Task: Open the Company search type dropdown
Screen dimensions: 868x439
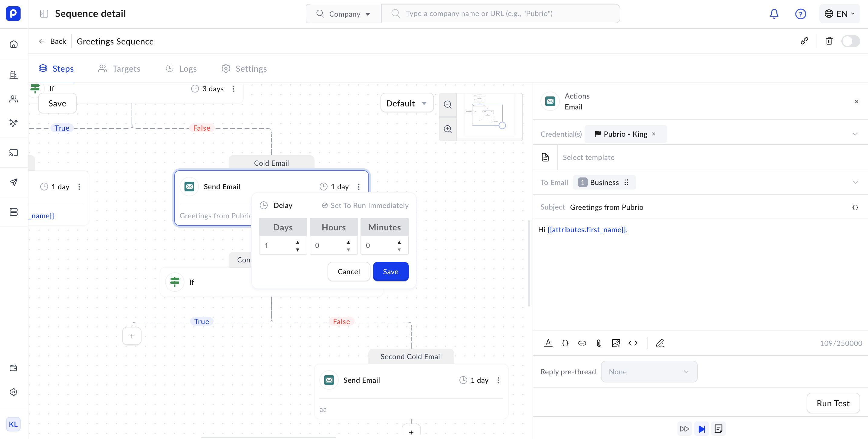Action: [x=343, y=14]
